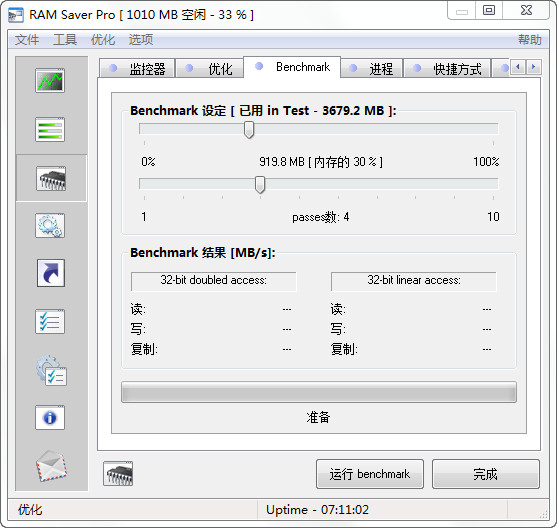
Task: Switch to the 监控器 tab
Action: pyautogui.click(x=137, y=68)
